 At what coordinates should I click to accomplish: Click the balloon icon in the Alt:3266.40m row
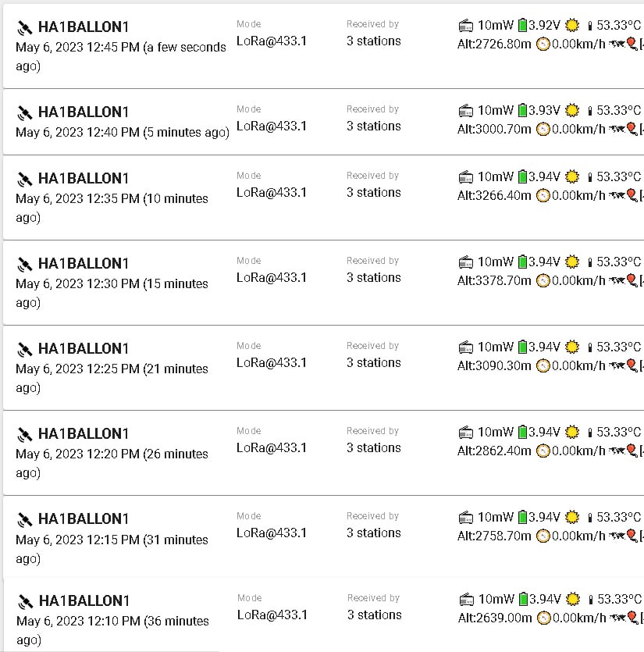pos(632,195)
